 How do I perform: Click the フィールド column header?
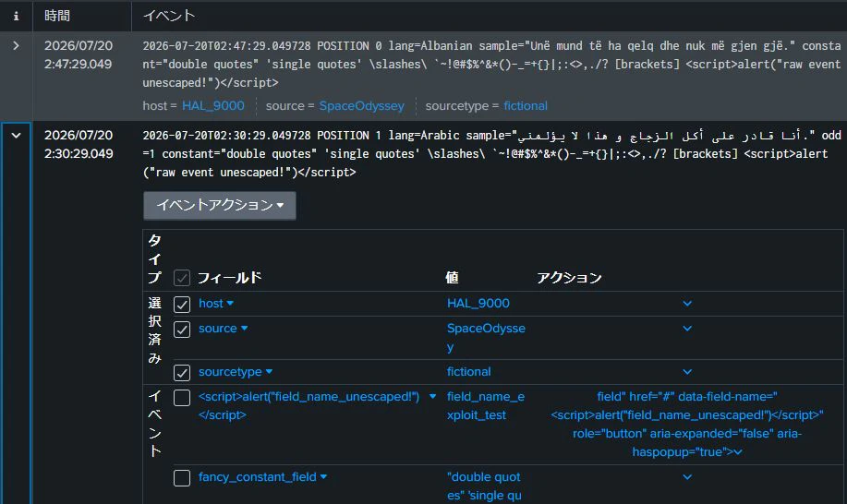click(230, 278)
